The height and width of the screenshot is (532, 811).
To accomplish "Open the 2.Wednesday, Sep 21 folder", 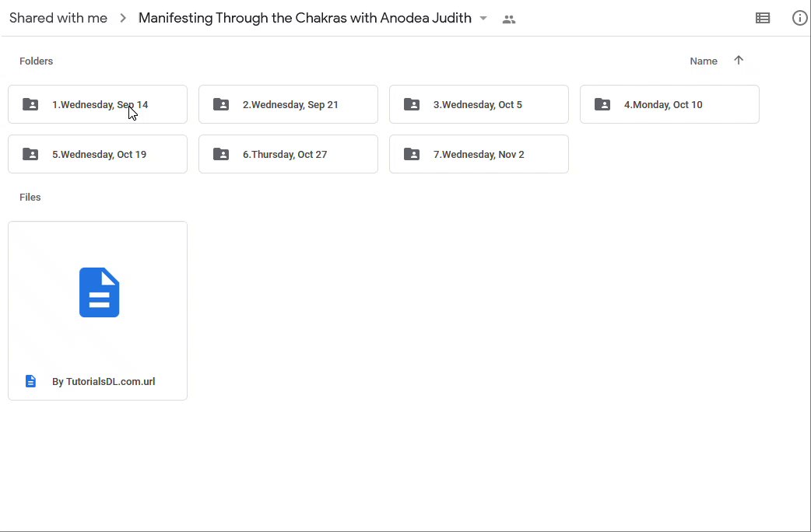I will (290, 104).
